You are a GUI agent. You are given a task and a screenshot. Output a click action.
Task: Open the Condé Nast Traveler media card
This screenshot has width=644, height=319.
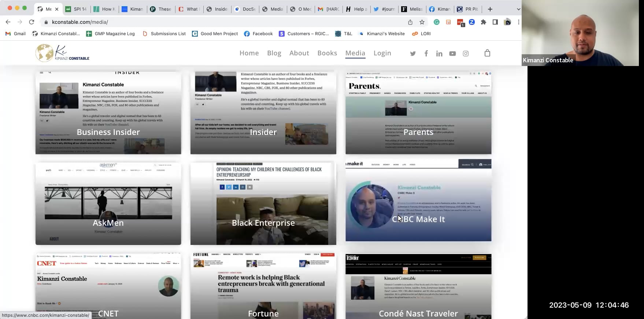[x=418, y=286]
